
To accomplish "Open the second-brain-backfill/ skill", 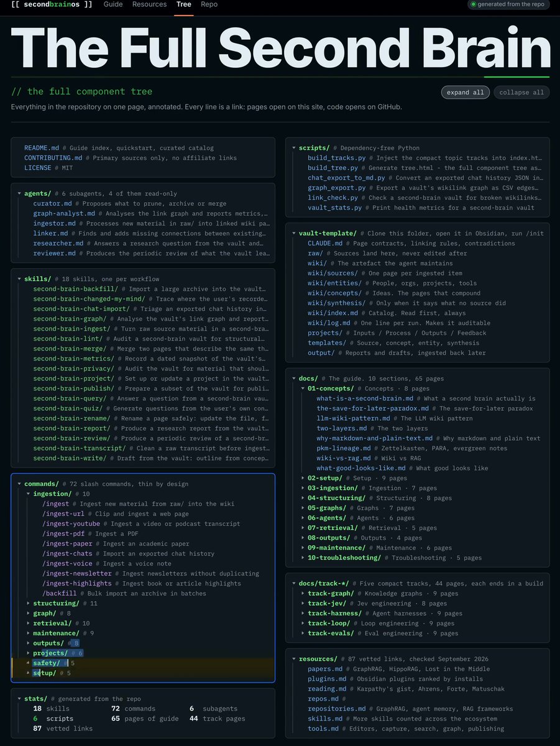I will [x=75, y=289].
